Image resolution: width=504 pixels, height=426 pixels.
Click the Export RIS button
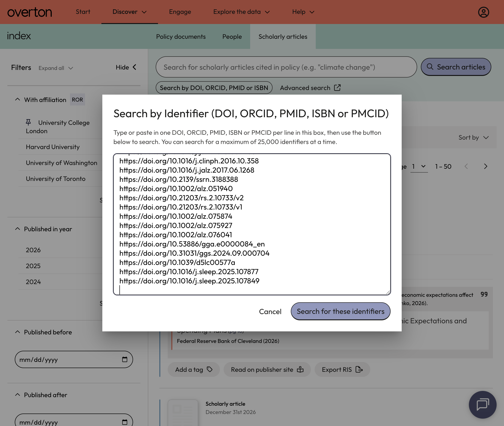(x=342, y=369)
